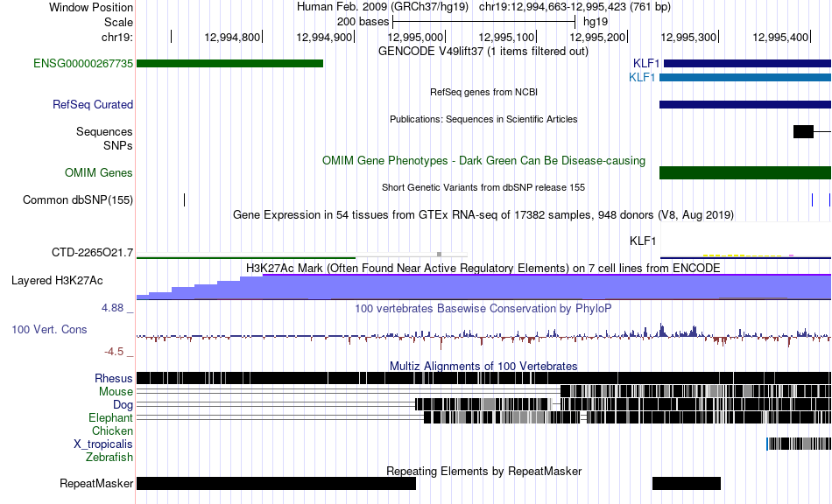This screenshot has width=832, height=504.
Task: Click the 12,995,300 ruler position
Action: point(688,37)
